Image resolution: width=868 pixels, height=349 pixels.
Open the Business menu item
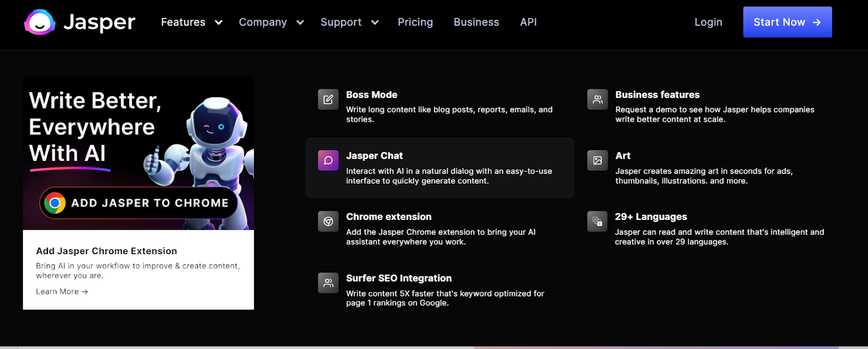coord(476,22)
